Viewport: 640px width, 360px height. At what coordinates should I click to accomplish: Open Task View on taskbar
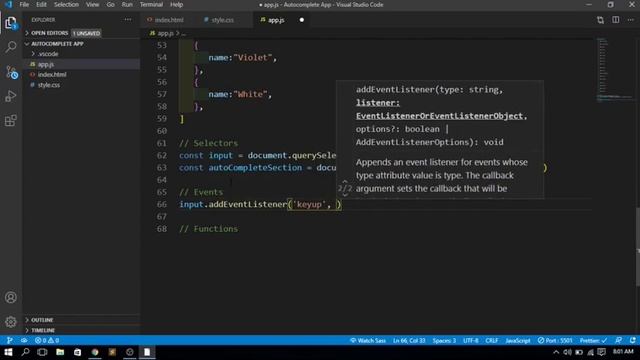pos(42,352)
